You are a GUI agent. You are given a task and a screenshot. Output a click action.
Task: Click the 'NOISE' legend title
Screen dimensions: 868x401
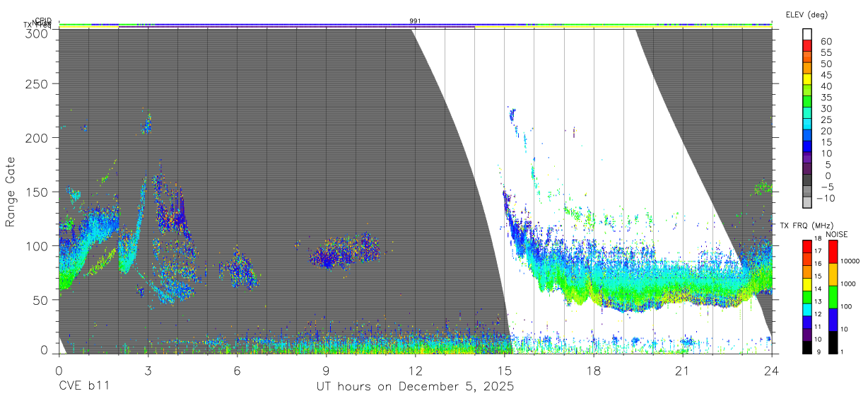[836, 234]
